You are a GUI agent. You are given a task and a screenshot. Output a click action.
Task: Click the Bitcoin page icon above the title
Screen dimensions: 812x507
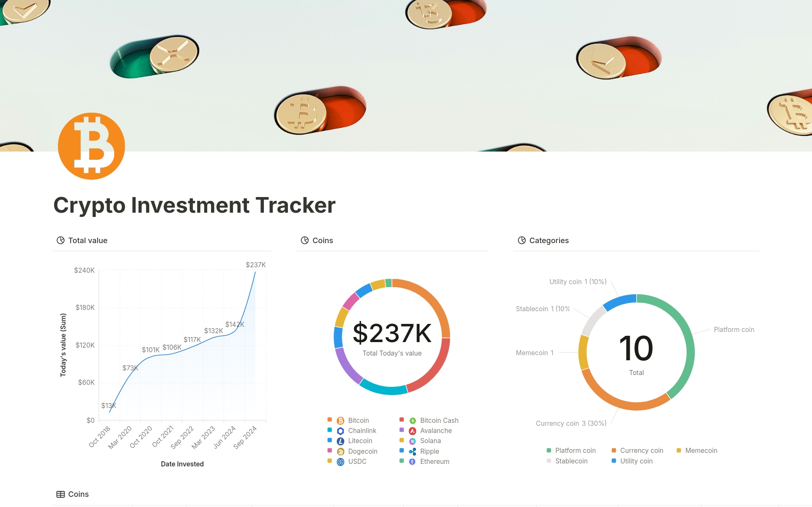(x=91, y=145)
